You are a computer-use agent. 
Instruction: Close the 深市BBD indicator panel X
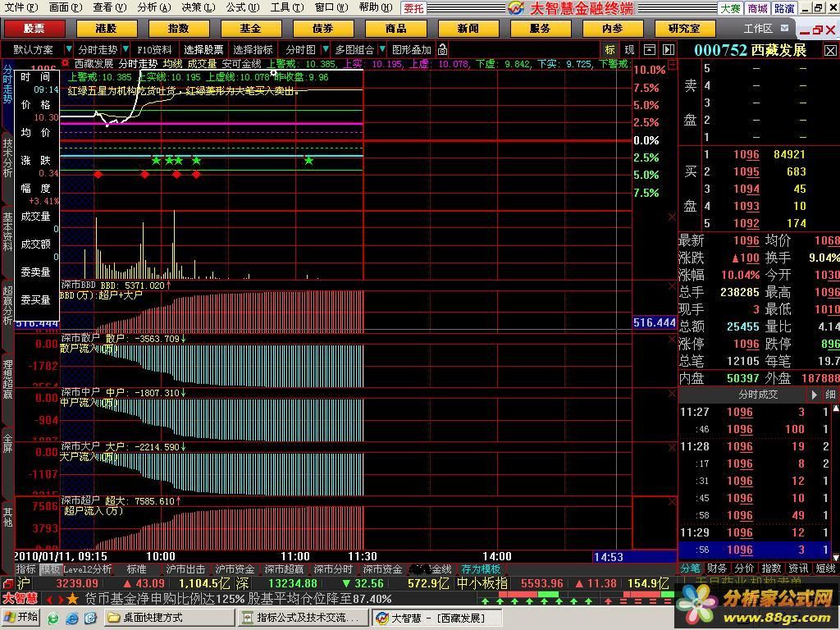tap(673, 286)
